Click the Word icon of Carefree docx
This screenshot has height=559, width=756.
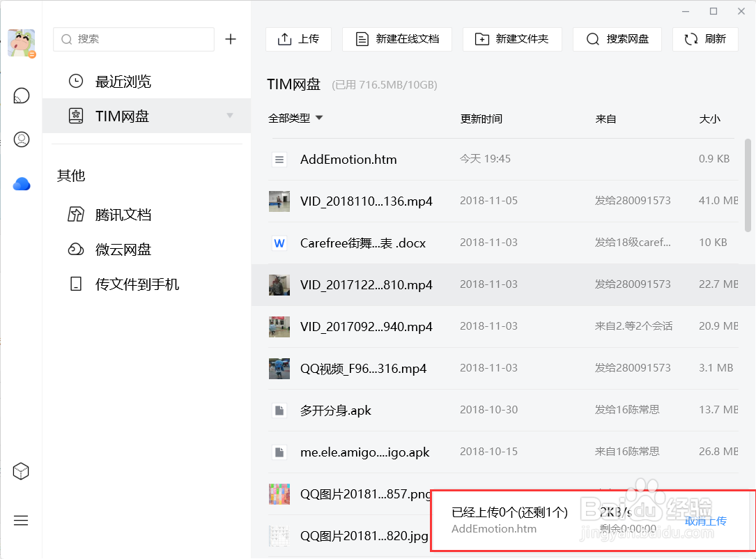tap(279, 243)
